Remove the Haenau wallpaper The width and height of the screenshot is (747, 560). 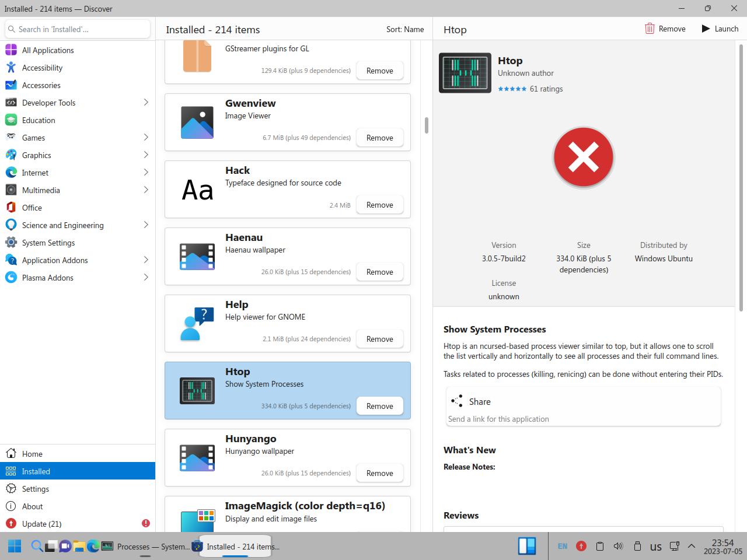click(x=380, y=272)
